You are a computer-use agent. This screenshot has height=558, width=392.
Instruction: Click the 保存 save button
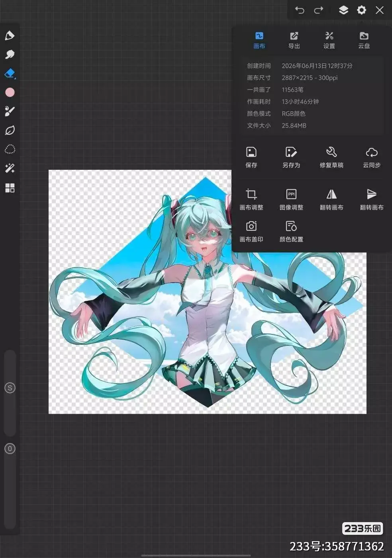pos(251,157)
